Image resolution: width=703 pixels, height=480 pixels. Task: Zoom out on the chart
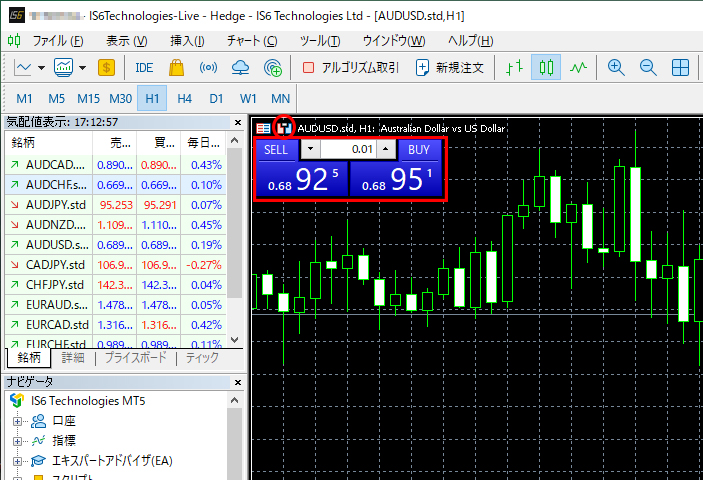[648, 68]
